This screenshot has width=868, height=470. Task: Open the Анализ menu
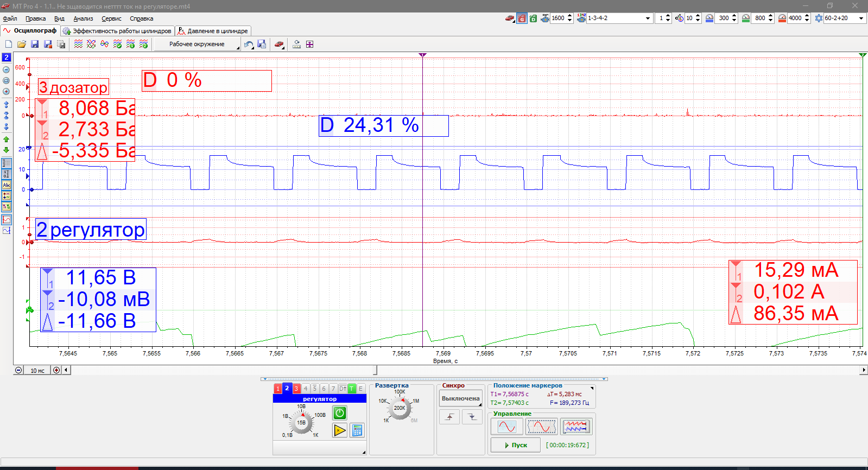point(83,18)
